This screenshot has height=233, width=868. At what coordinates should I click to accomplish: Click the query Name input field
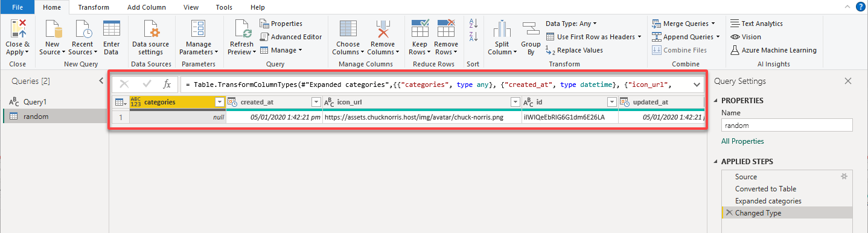[x=787, y=125]
